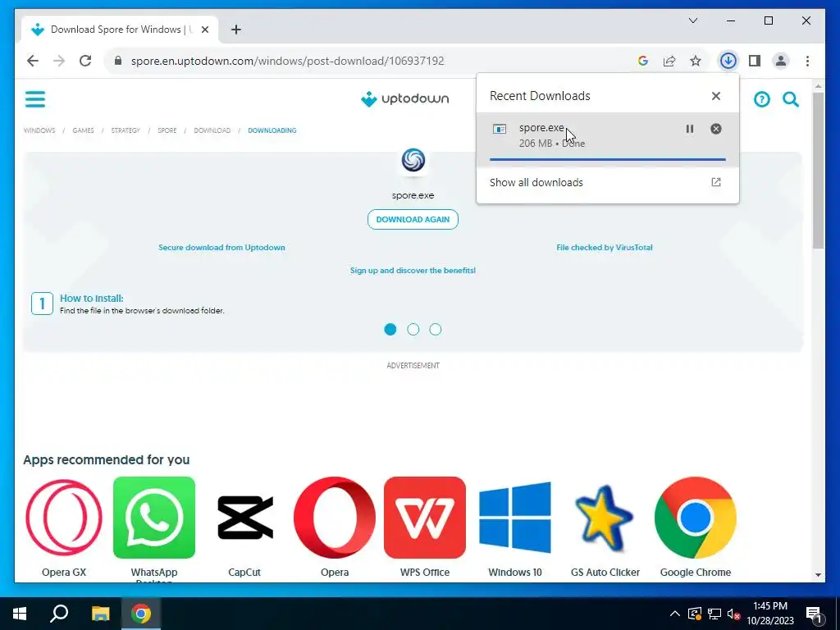
Task: Cancel the spore.exe download
Action: (715, 129)
